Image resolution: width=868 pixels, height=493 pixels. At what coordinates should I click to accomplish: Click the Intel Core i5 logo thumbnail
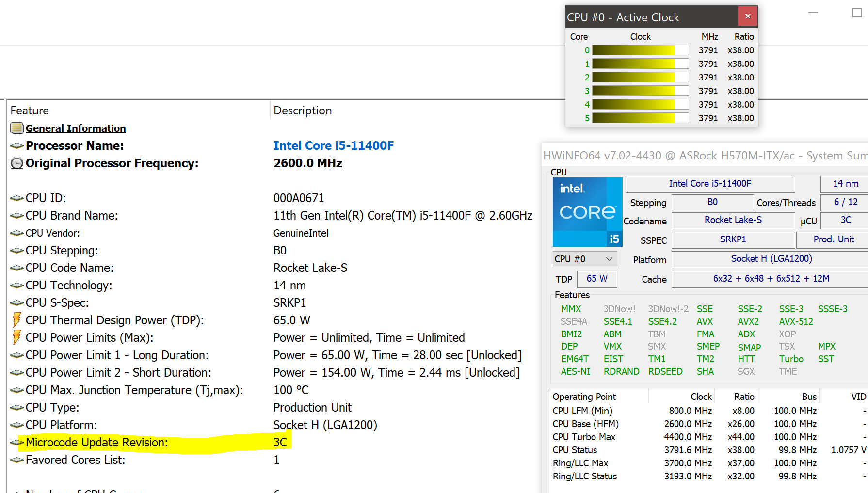[x=587, y=212]
